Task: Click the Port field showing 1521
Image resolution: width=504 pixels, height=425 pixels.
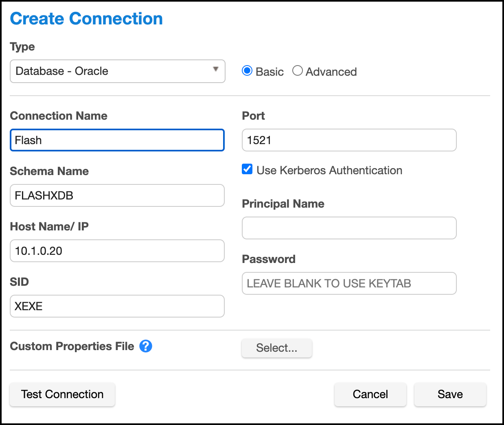Action: coord(349,140)
